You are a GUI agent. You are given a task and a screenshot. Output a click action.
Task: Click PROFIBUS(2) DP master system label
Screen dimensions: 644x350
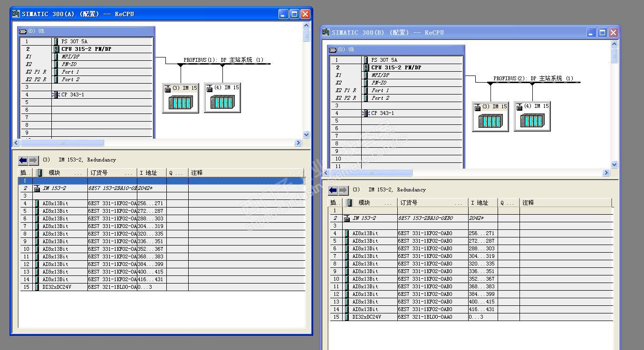pos(533,78)
